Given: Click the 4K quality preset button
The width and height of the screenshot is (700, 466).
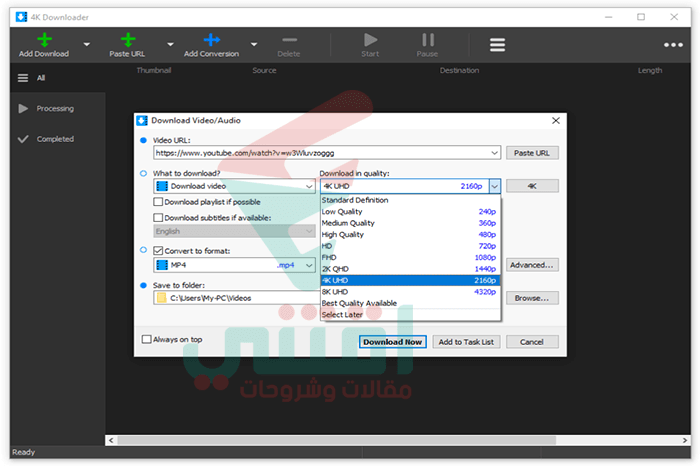Looking at the screenshot, I should point(532,186).
